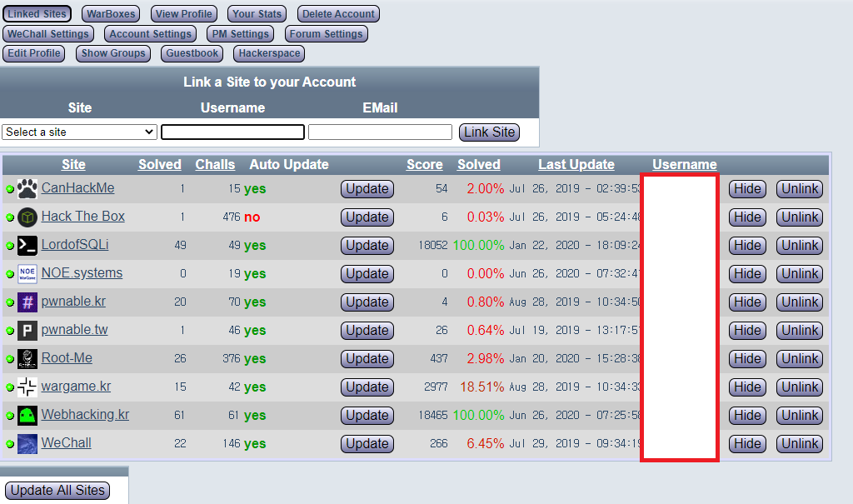
Task: Sort by Last Update column header
Action: (576, 164)
